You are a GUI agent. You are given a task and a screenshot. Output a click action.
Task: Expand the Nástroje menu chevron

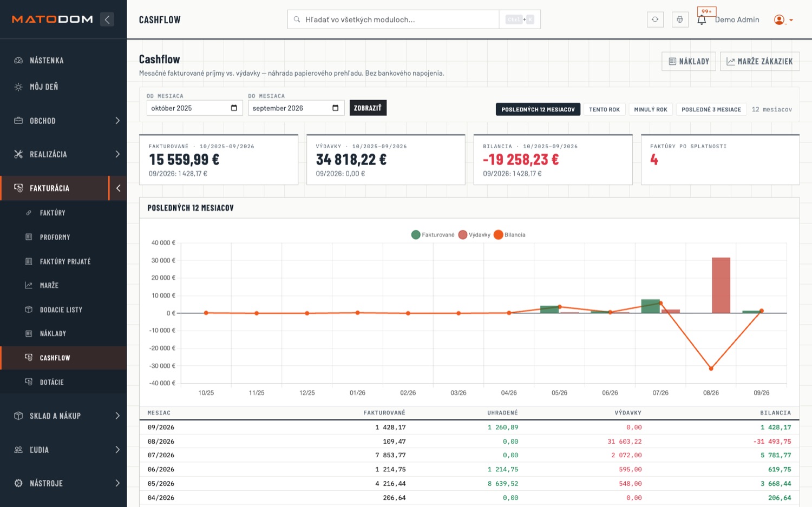click(x=117, y=483)
